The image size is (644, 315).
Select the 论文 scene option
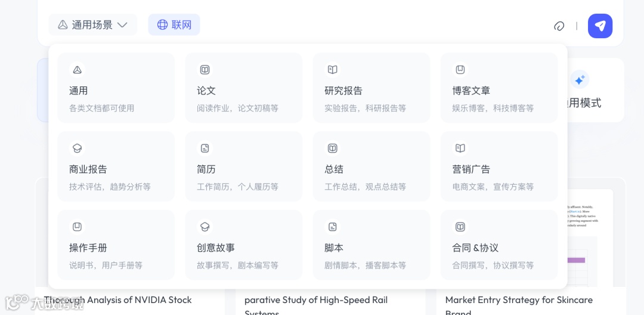[x=243, y=88]
